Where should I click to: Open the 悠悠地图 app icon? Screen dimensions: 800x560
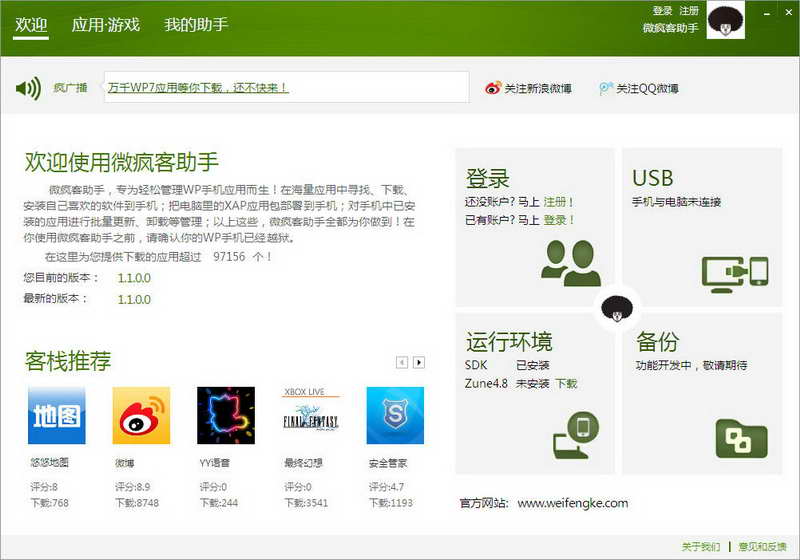pyautogui.click(x=56, y=416)
